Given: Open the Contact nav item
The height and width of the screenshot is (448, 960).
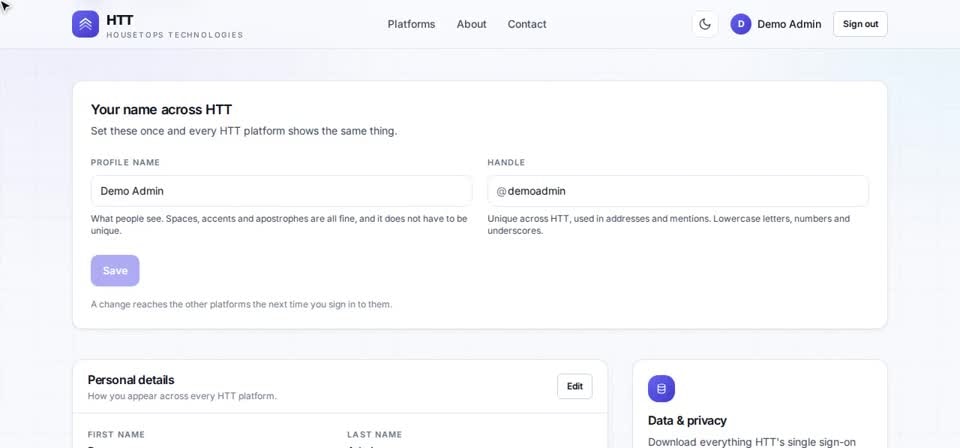Looking at the screenshot, I should [527, 24].
